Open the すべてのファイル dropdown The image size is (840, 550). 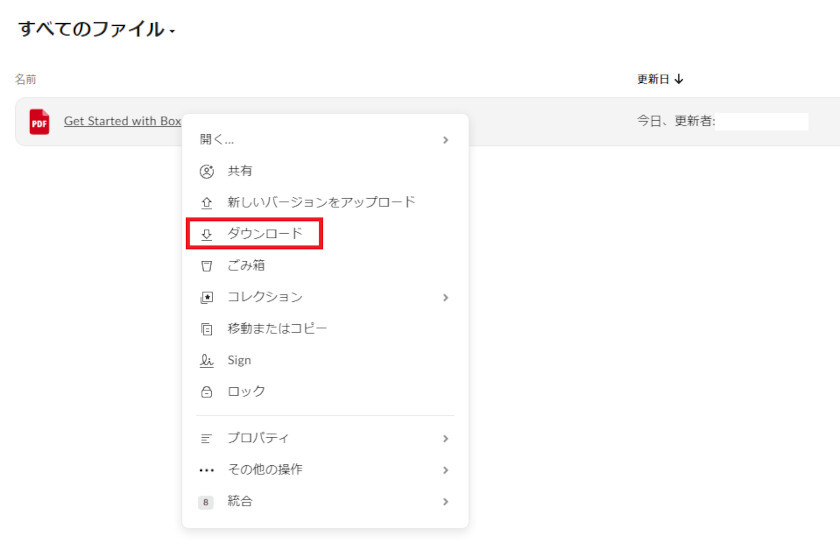tap(96, 30)
